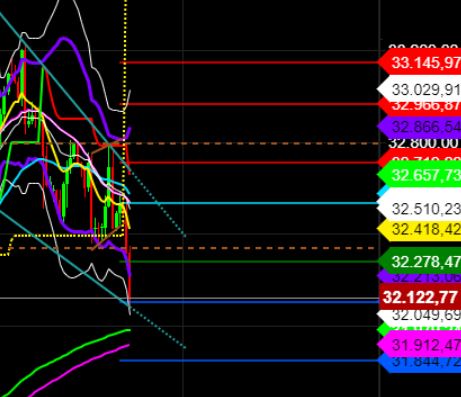Select the purple 32.213,06 price tag
The image size is (461, 397).
point(420,277)
